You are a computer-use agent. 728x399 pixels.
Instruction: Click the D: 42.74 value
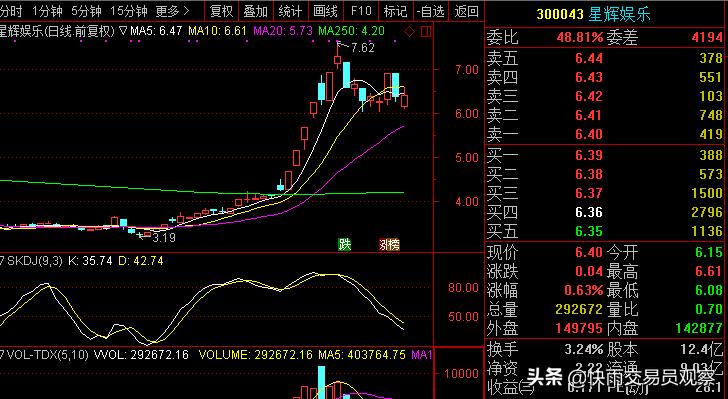point(141,261)
